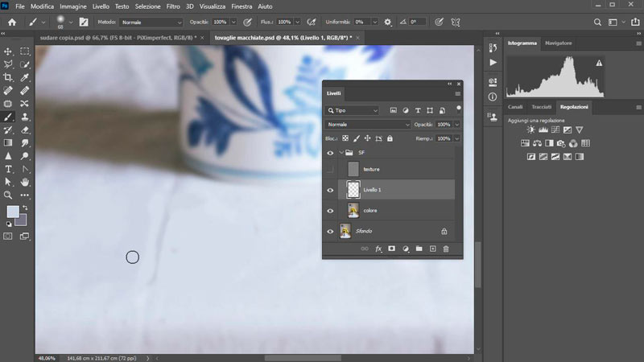Viewport: 644px width, 362px height.
Task: Select the Crop tool
Action: [x=8, y=77]
